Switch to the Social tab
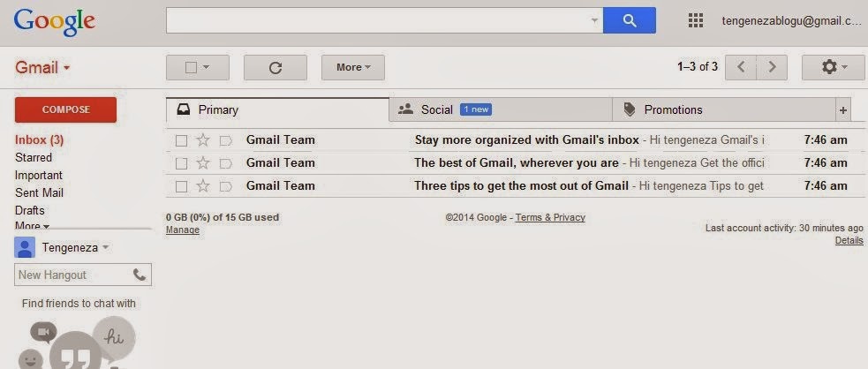The height and width of the screenshot is (369, 868). coord(436,110)
